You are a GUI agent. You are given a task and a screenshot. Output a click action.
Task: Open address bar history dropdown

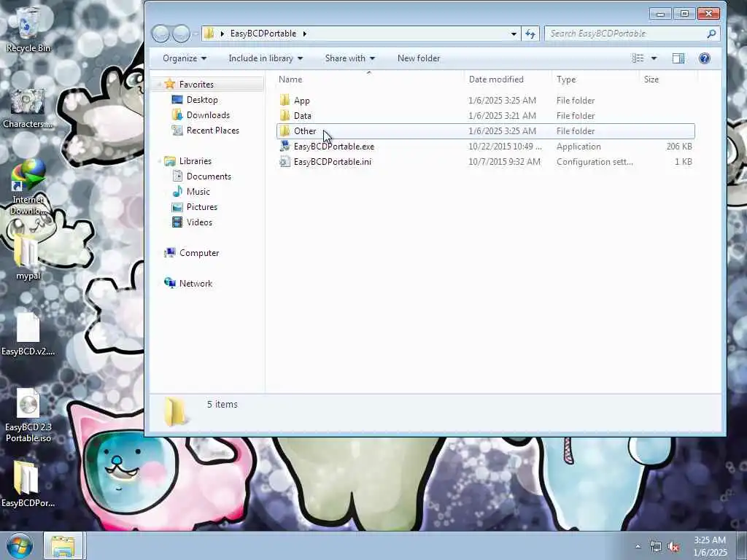514,34
